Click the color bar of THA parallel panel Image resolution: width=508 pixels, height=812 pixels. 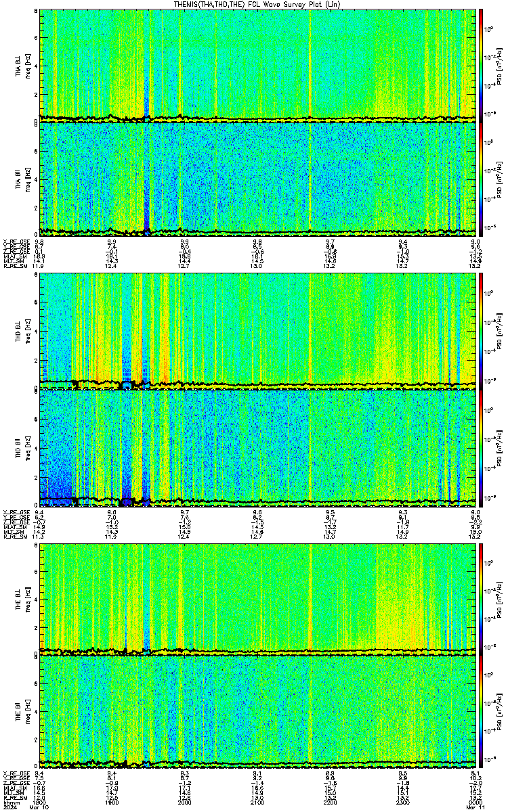(x=481, y=179)
